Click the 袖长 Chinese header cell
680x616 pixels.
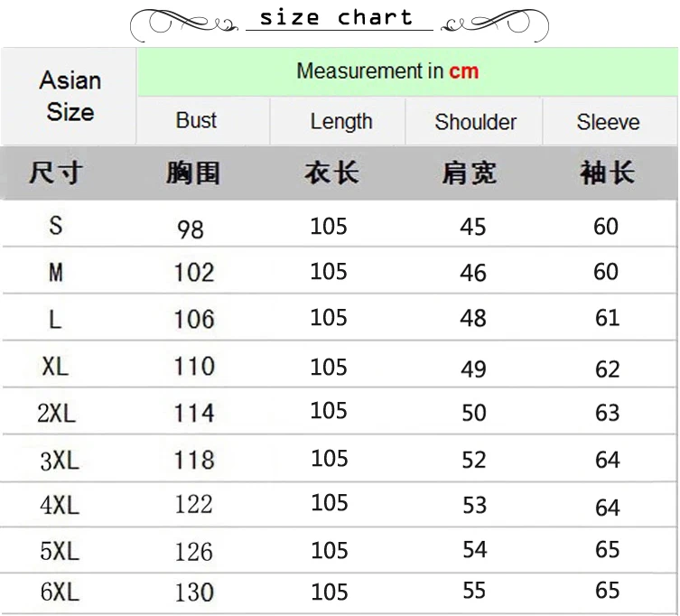(x=608, y=173)
